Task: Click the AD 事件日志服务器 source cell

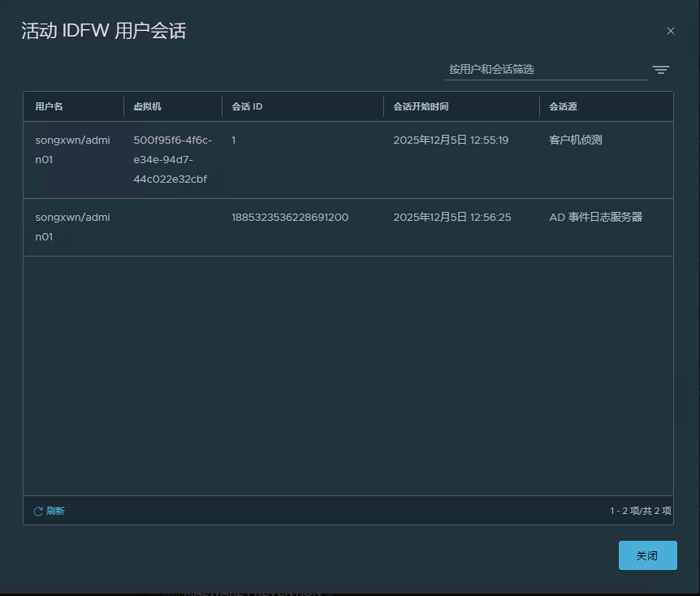Action: point(595,217)
